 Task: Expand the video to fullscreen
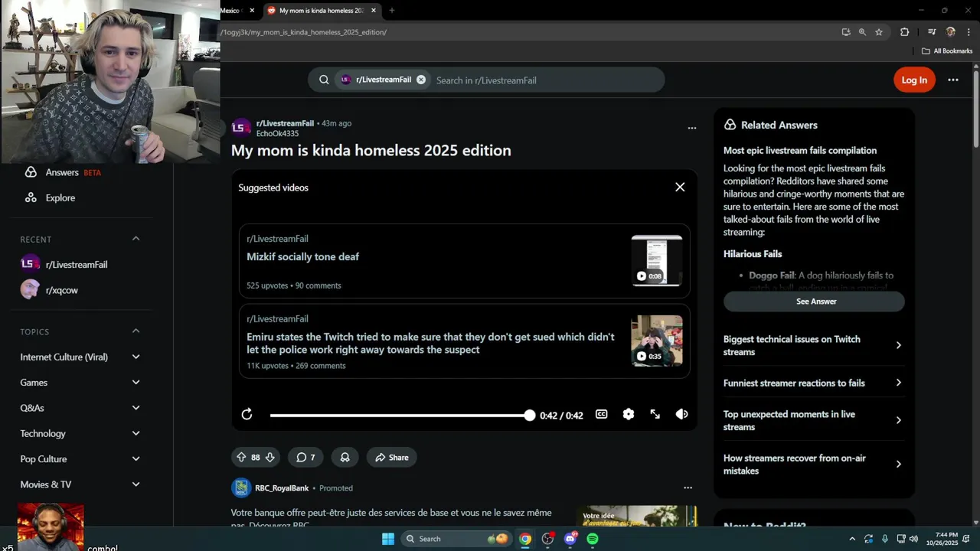(x=655, y=414)
